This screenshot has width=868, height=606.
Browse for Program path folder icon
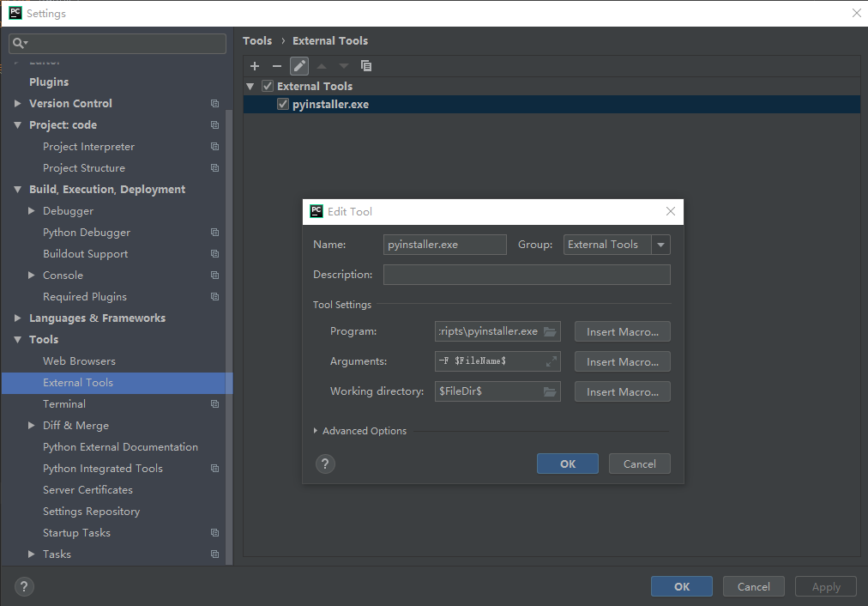coord(550,331)
